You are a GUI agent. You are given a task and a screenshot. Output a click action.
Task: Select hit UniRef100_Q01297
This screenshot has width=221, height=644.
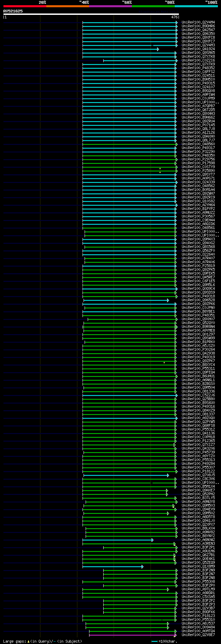pyautogui.click(x=198, y=334)
